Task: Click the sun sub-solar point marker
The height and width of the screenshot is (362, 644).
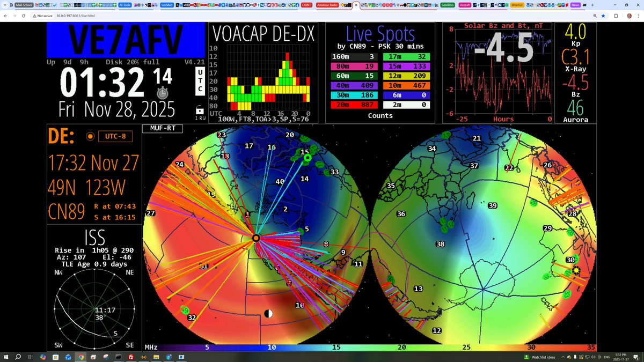Action: (576, 270)
